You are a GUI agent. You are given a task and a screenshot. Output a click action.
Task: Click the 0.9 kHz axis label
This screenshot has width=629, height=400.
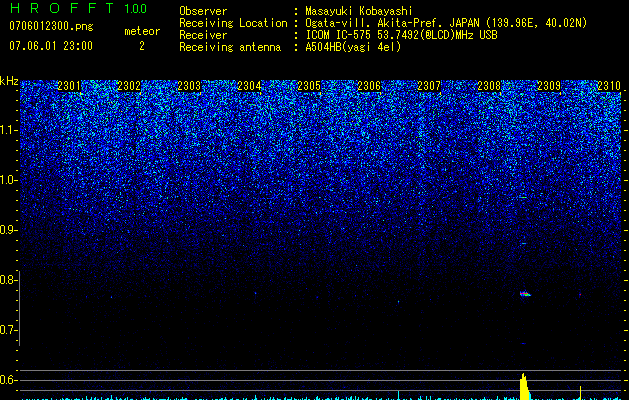click(x=8, y=230)
